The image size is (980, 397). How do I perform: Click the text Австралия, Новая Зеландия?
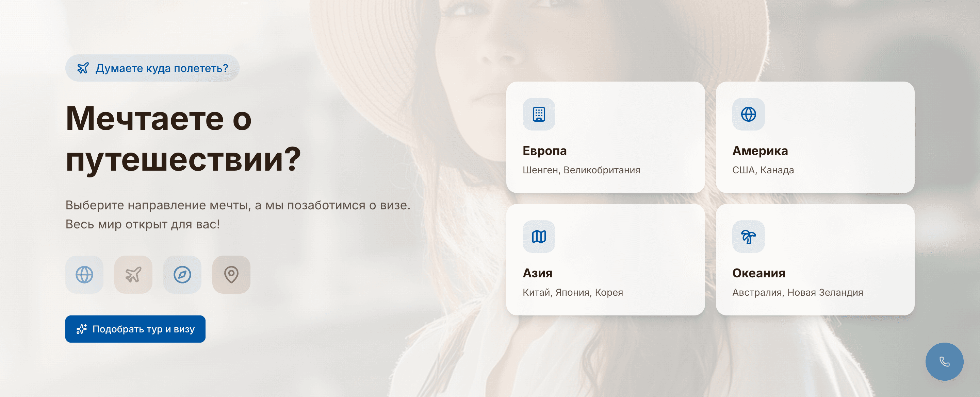click(797, 293)
